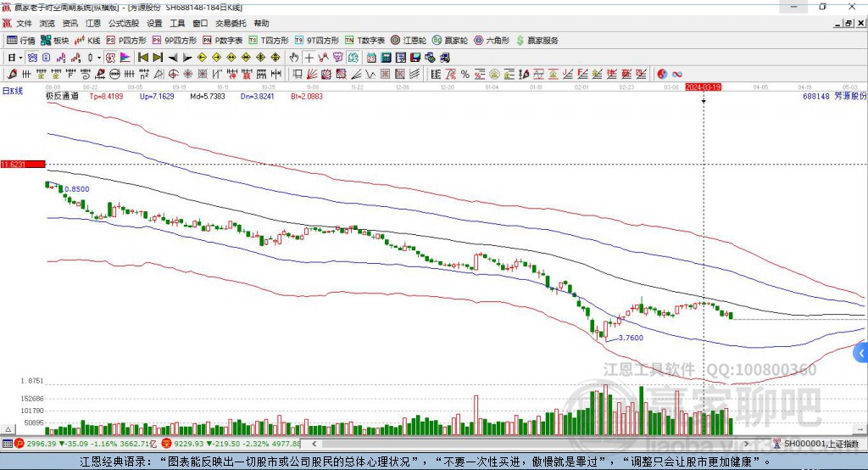This screenshot has width=868, height=470.
Task: Jump to the last bar icon
Action: (x=158, y=58)
